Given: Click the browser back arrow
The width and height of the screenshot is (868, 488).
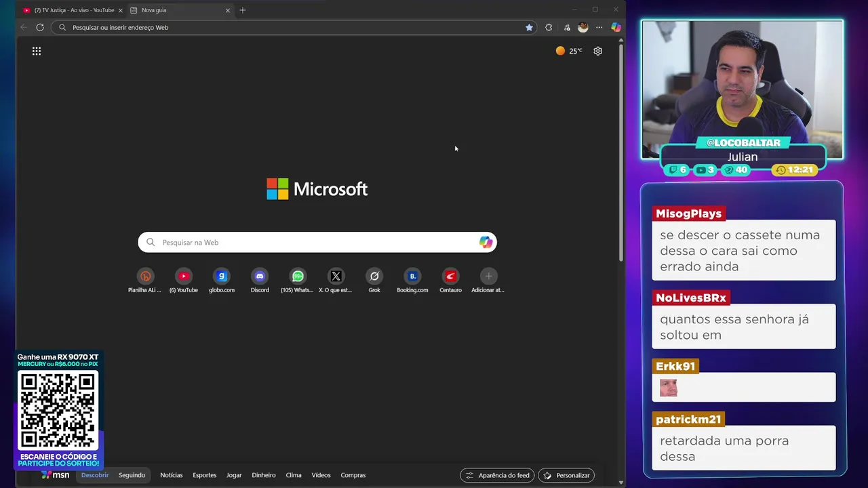Looking at the screenshot, I should [x=23, y=27].
